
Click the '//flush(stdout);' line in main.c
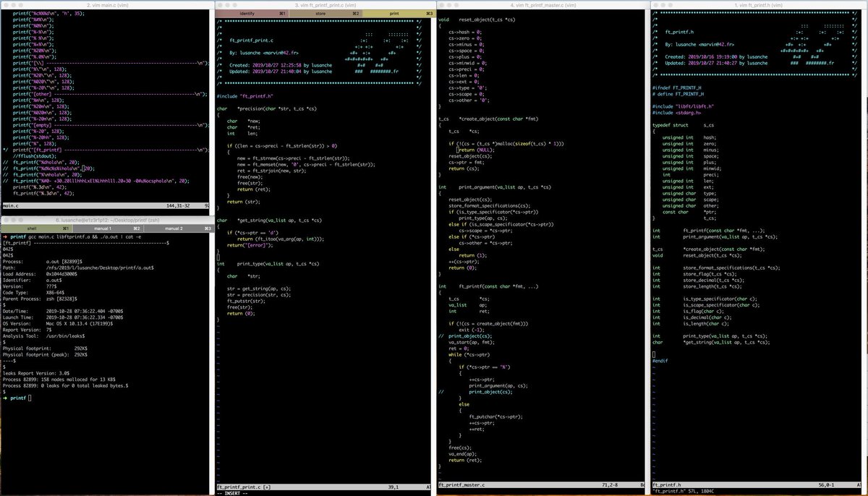[x=35, y=155]
